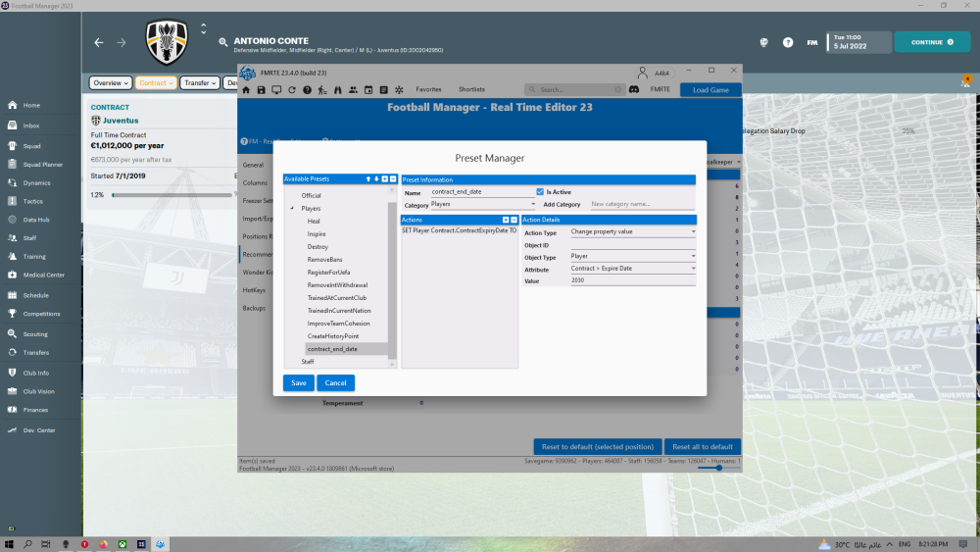
Task: Click preset Name input field
Action: pyautogui.click(x=482, y=192)
